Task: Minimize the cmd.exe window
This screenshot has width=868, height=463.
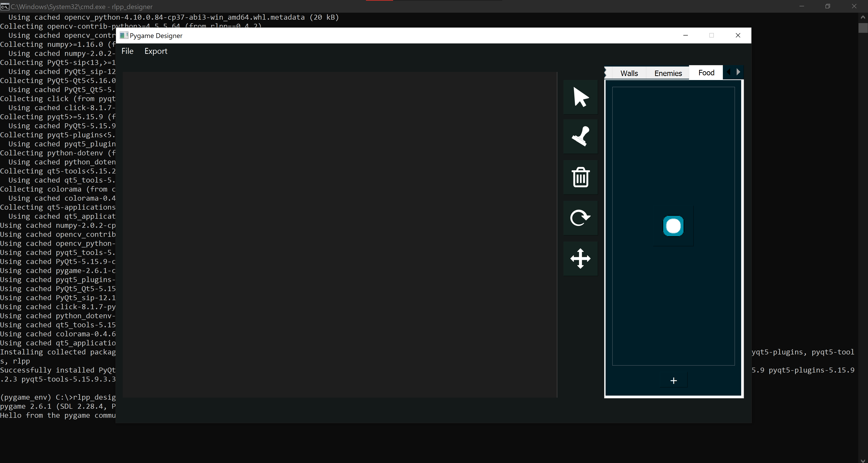Action: 802,6
